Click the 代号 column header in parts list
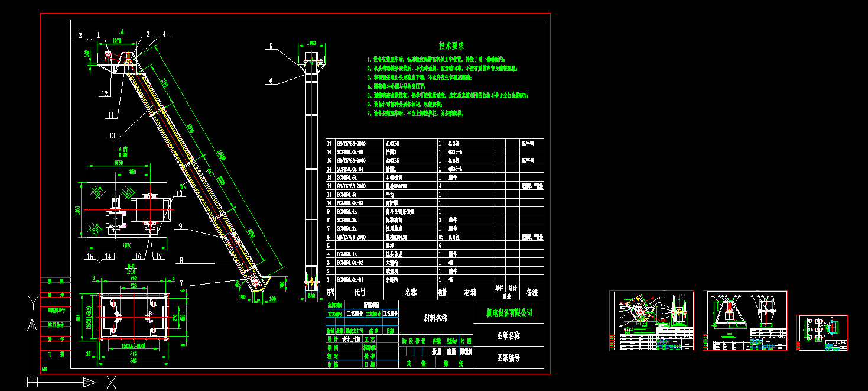The height and width of the screenshot is (391, 868). (360, 292)
